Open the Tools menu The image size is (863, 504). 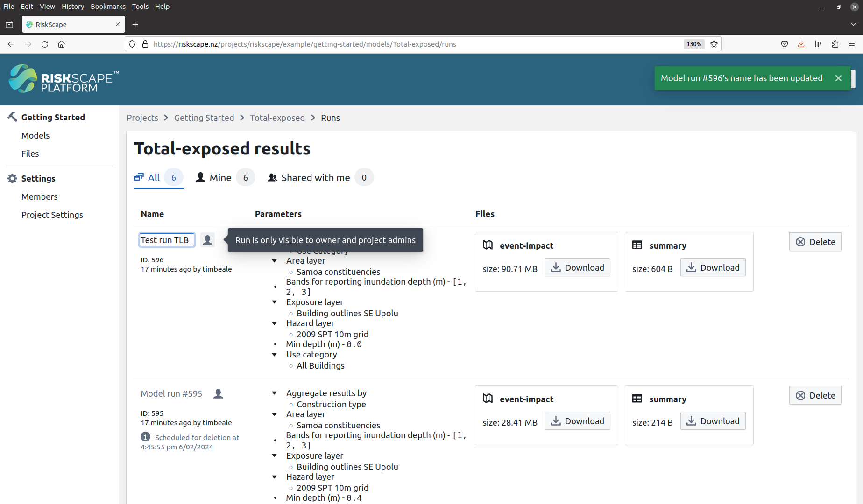pyautogui.click(x=140, y=7)
